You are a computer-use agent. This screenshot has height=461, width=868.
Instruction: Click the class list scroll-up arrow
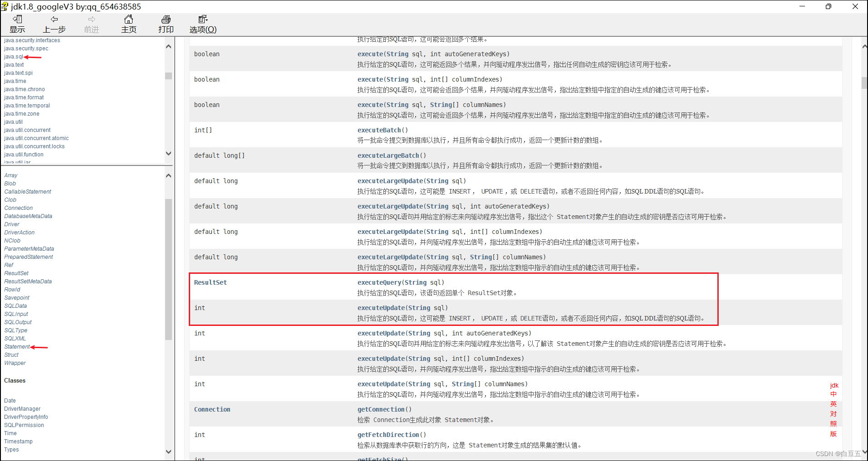coord(169,175)
